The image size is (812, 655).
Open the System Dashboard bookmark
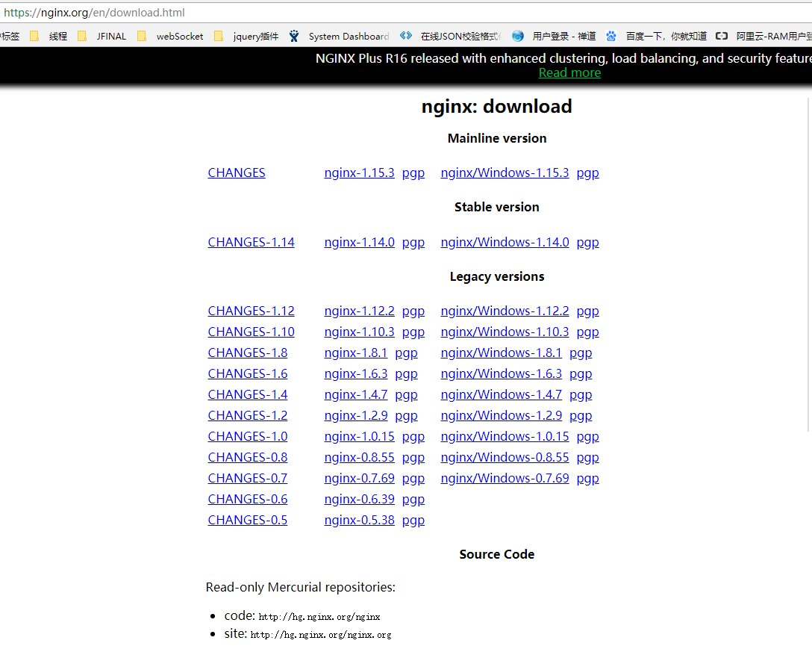pyautogui.click(x=339, y=37)
